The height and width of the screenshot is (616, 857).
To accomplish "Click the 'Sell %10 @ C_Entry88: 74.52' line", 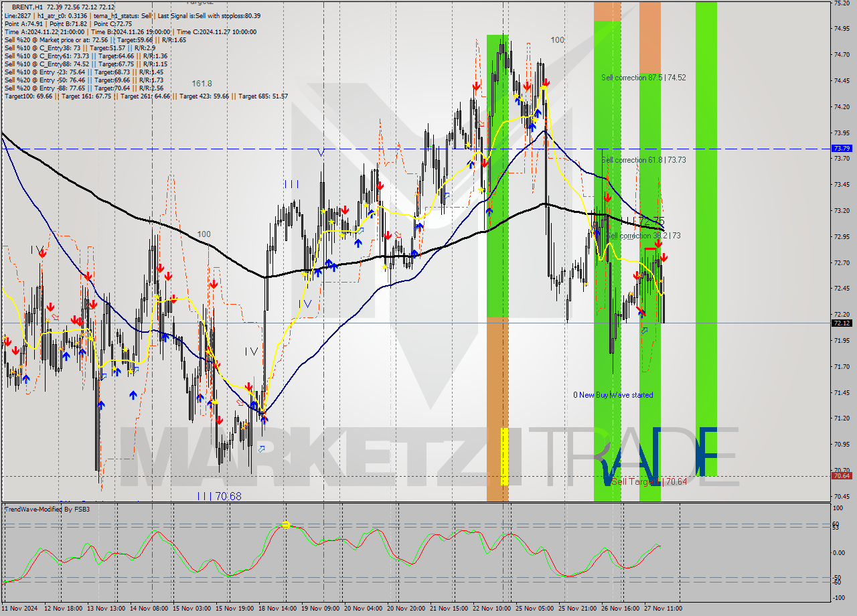I will coord(86,64).
